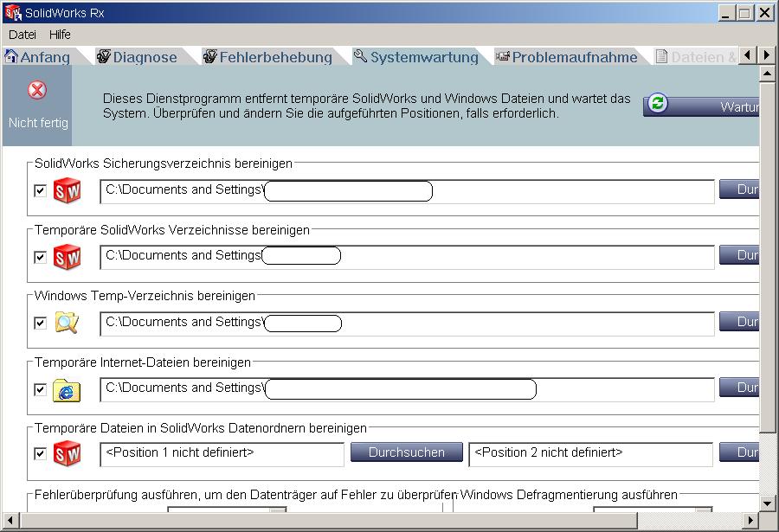Click horizontal scrollbar left arrow
This screenshot has width=779, height=532.
[10, 521]
